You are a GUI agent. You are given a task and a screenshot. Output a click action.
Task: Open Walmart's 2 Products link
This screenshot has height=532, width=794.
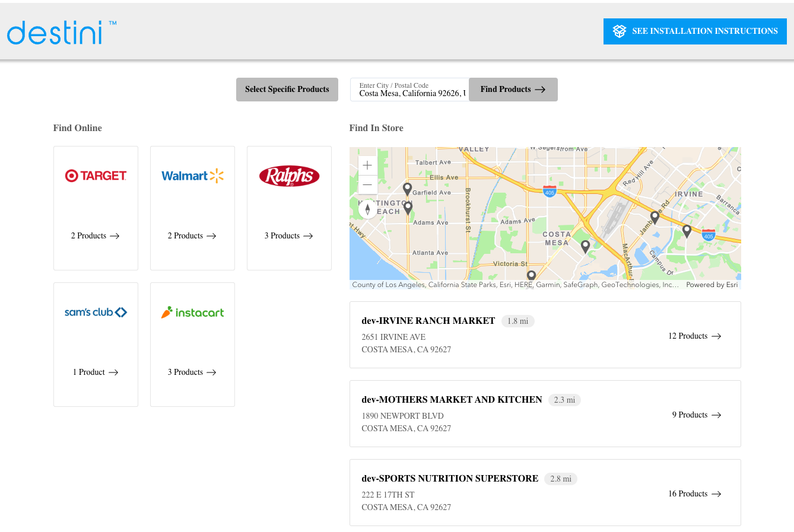[x=192, y=236]
